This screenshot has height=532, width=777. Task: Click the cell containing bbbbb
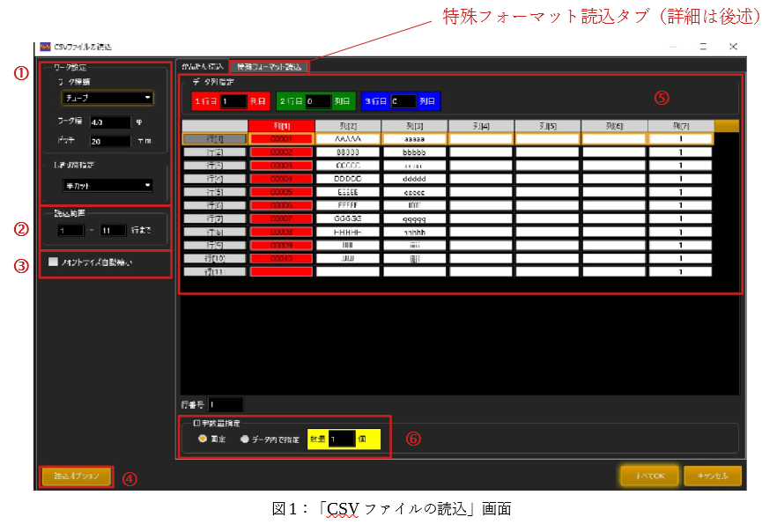(414, 152)
